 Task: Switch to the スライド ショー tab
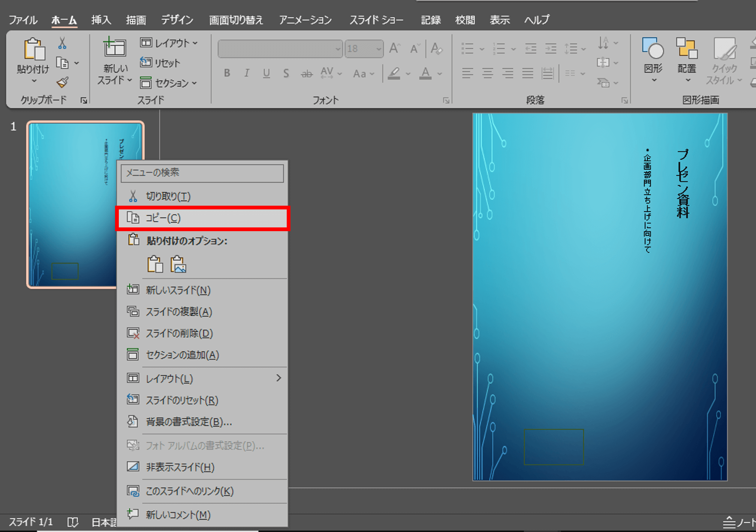point(376,20)
